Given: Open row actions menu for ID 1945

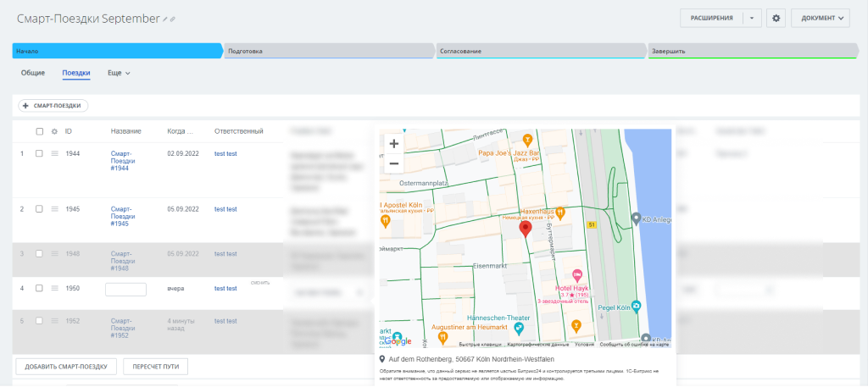Looking at the screenshot, I should tap(55, 209).
